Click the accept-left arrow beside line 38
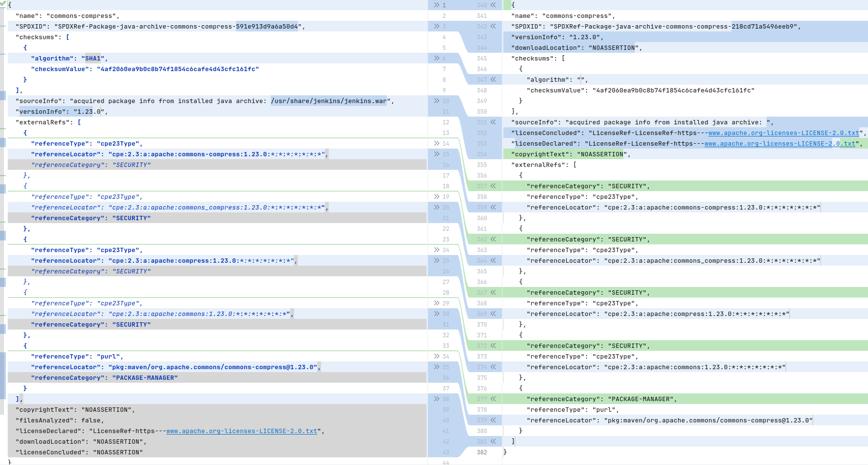The image size is (868, 465). [x=437, y=399]
